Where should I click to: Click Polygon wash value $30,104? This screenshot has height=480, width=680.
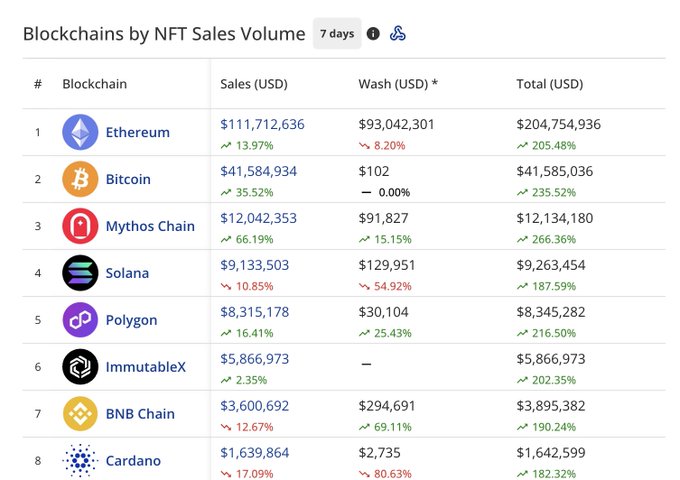(383, 312)
